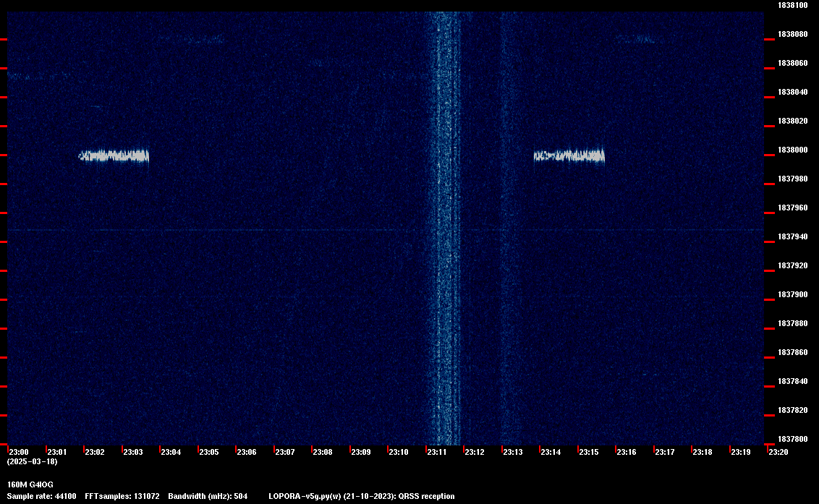Image resolution: width=819 pixels, height=504 pixels.
Task: Click the 23:11 time axis label
Action: (x=437, y=452)
